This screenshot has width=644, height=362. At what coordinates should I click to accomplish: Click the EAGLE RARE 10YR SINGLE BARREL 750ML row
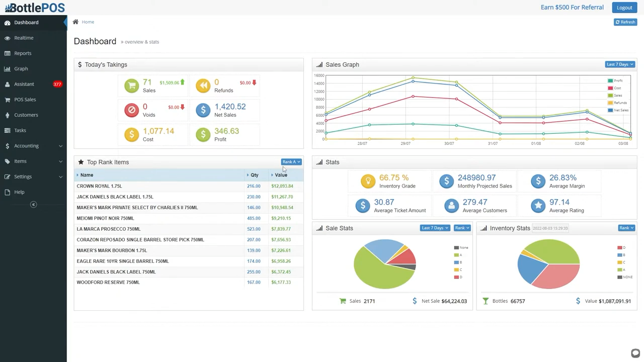pyautogui.click(x=189, y=261)
